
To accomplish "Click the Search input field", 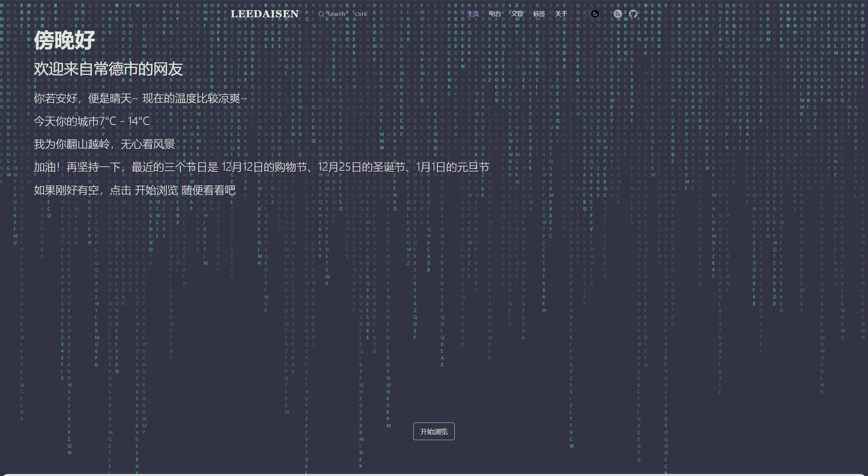I will (x=336, y=14).
